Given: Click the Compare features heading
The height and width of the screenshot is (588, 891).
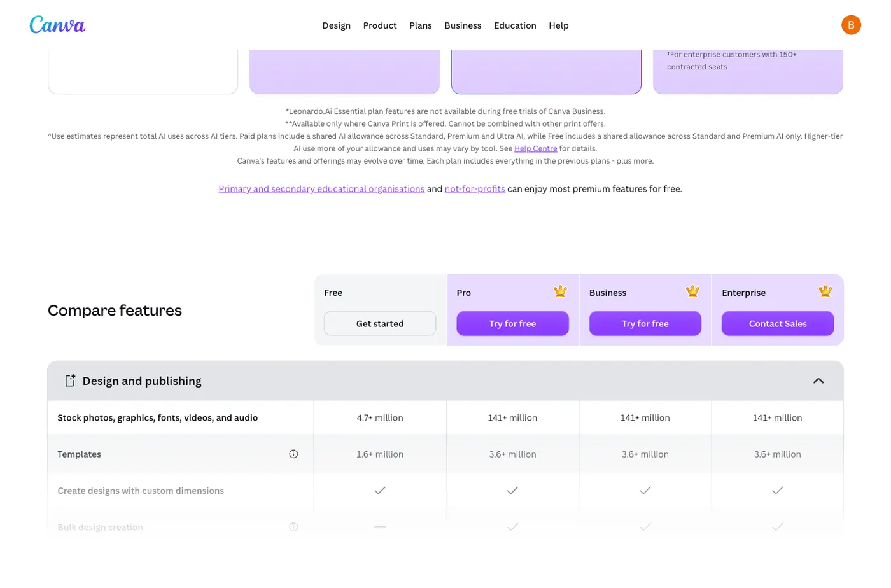Looking at the screenshot, I should [x=115, y=311].
